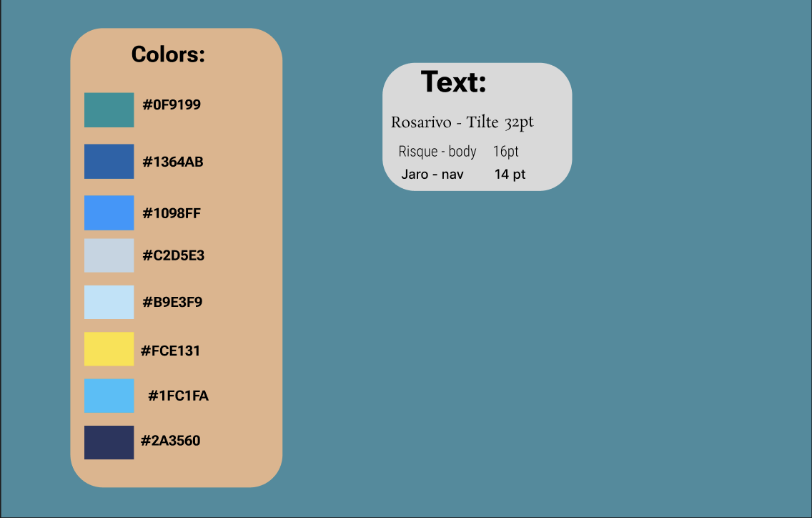812x518 pixels.
Task: Pick the light gray #C2D5E3 swatch
Action: tap(109, 255)
